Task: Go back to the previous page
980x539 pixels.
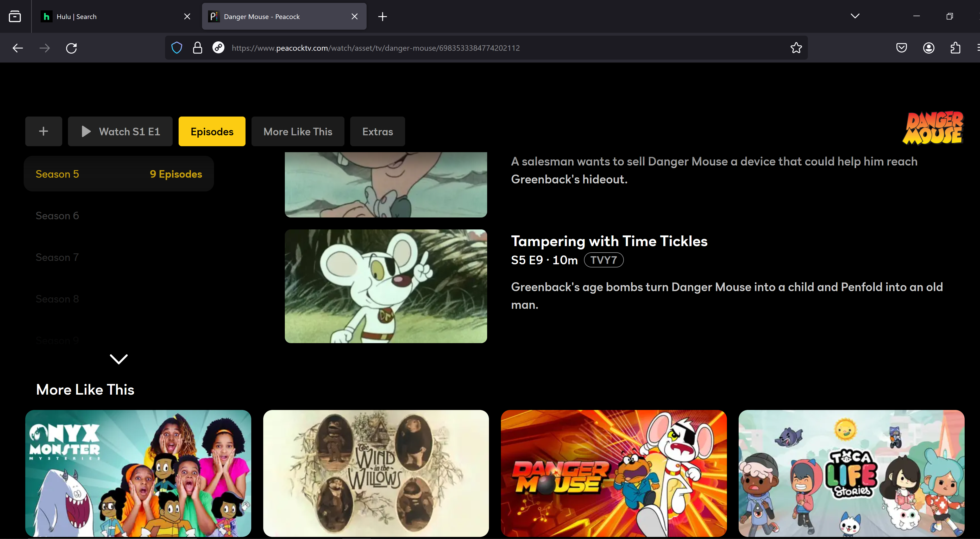Action: pyautogui.click(x=18, y=48)
